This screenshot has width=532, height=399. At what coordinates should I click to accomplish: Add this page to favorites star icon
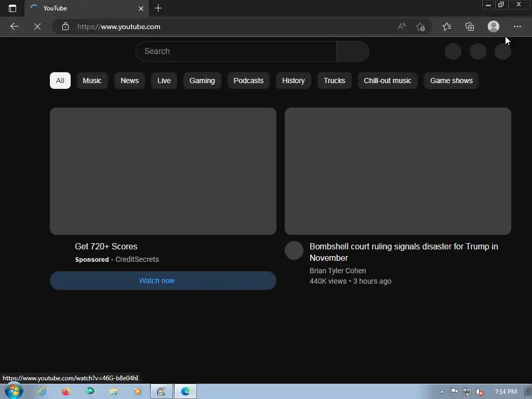(x=421, y=26)
